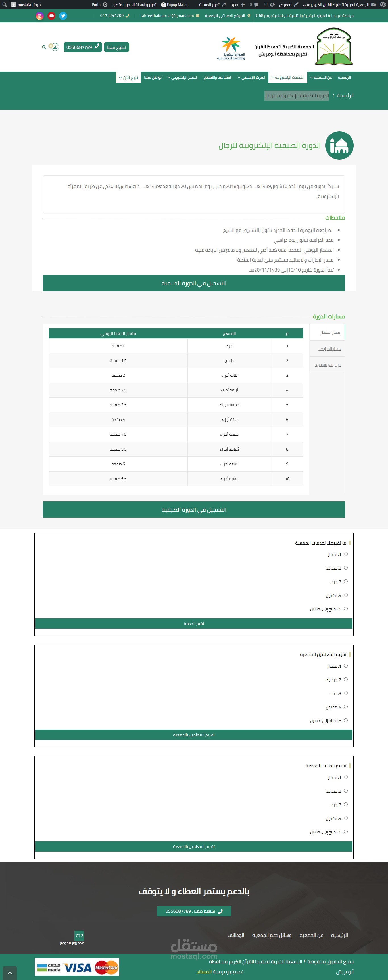The image size is (388, 980).
Task: Select جيد under تقييم الطلاب للجمعية
Action: coord(346,805)
